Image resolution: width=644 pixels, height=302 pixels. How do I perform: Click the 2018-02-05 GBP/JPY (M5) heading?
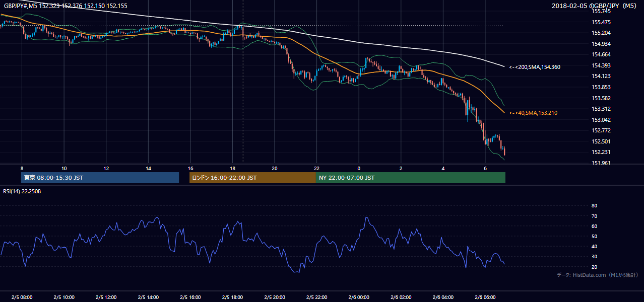[595, 6]
